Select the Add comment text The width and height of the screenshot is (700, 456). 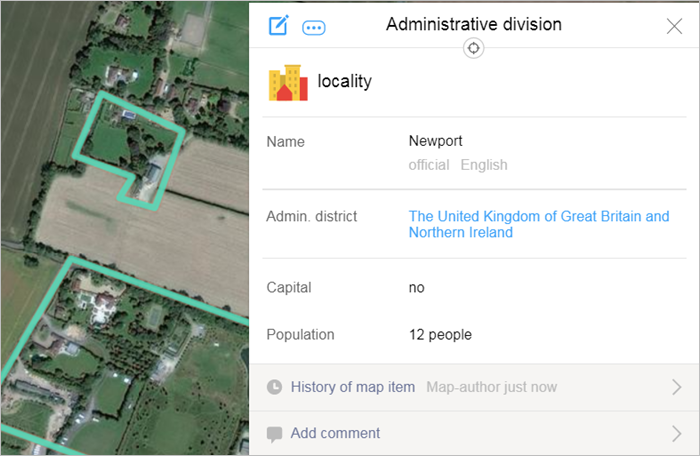pyautogui.click(x=335, y=434)
